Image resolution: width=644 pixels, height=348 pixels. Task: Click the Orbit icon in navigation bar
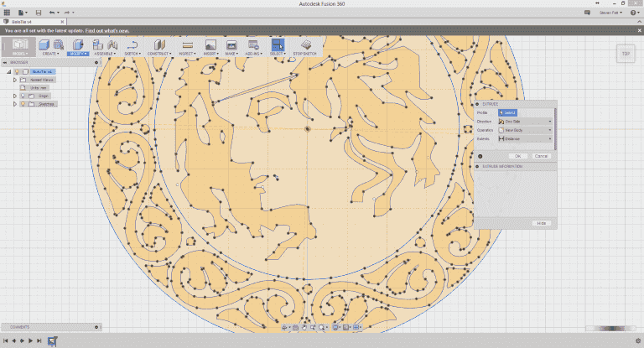[284, 327]
